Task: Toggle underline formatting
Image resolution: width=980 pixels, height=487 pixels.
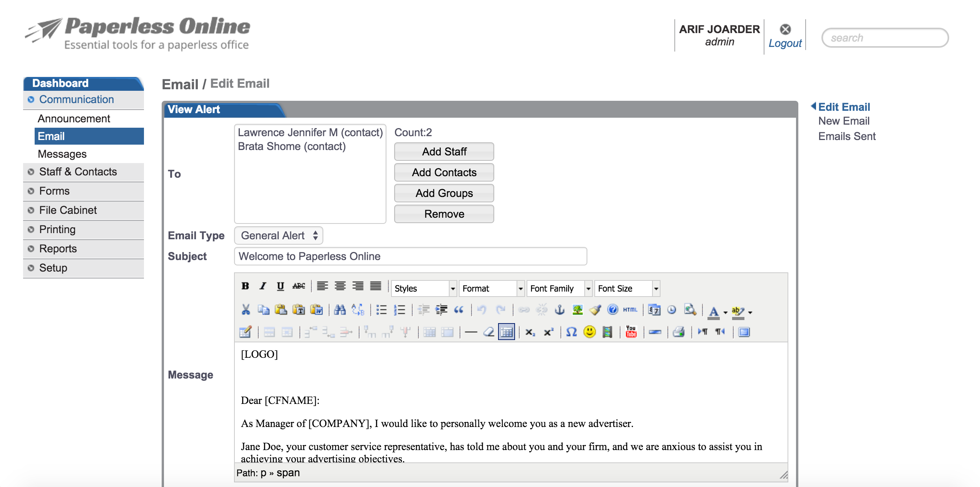Action: [x=280, y=286]
